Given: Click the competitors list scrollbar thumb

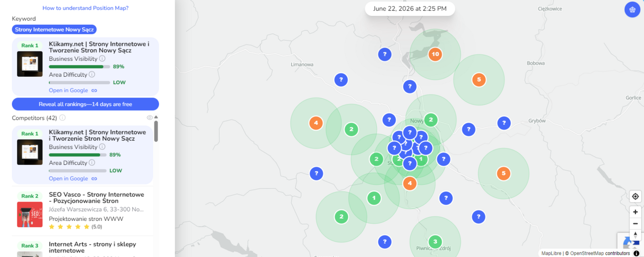Looking at the screenshot, I should click(x=156, y=131).
